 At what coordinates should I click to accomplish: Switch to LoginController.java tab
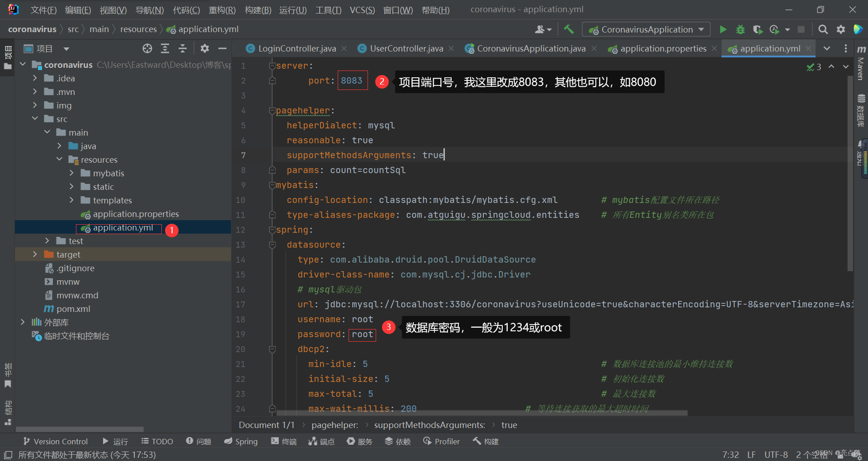tap(297, 48)
